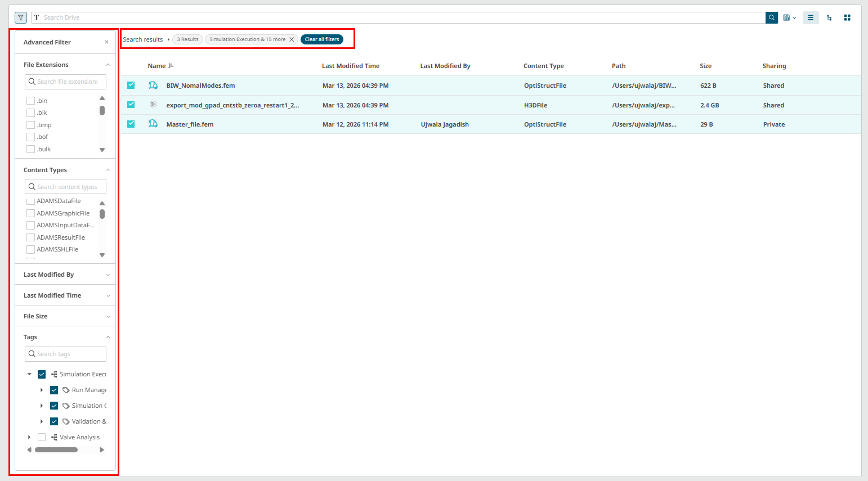The height and width of the screenshot is (481, 868).
Task: Open the BIW_NomalModes.fem file
Action: pos(200,86)
